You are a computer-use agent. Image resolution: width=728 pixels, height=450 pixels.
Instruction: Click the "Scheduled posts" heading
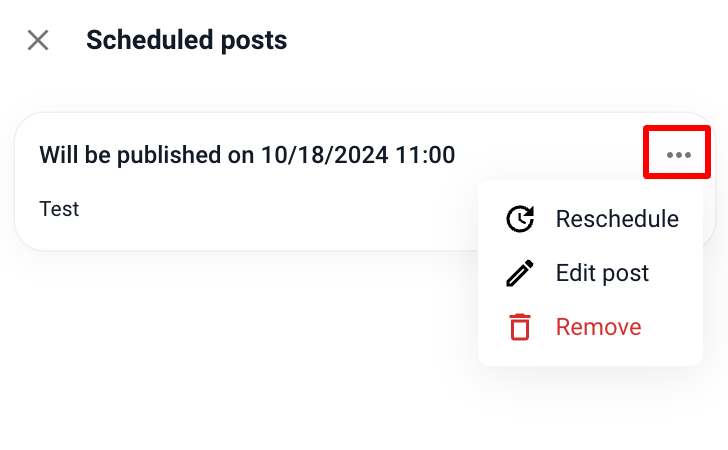point(186,40)
